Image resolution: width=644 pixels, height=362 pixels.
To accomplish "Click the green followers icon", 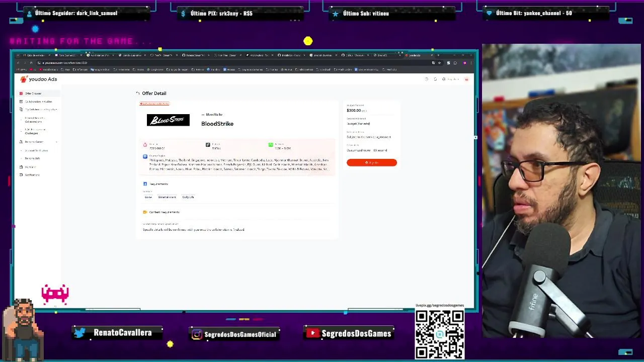I will pos(271,145).
